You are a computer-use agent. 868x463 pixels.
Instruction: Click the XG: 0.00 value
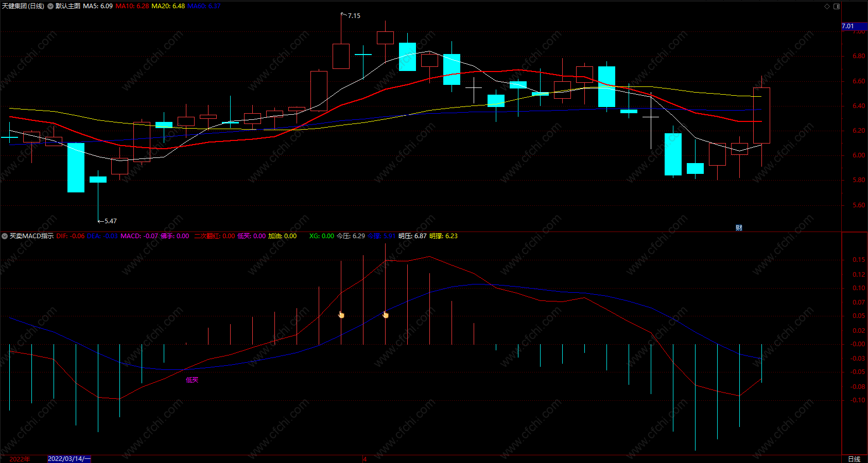[321, 236]
